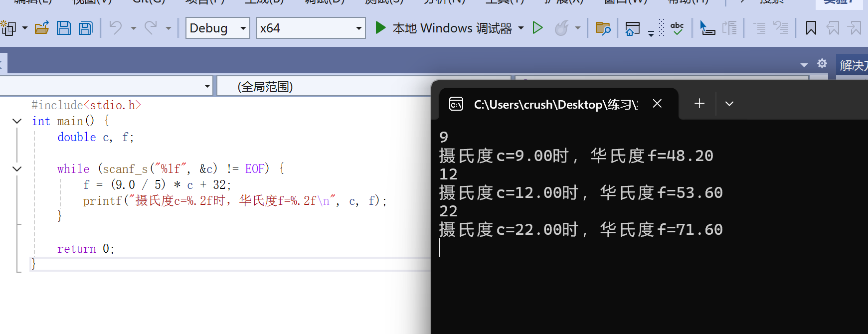The width and height of the screenshot is (868, 334).
Task: Open the Hot Reload options dropdown
Action: (577, 28)
